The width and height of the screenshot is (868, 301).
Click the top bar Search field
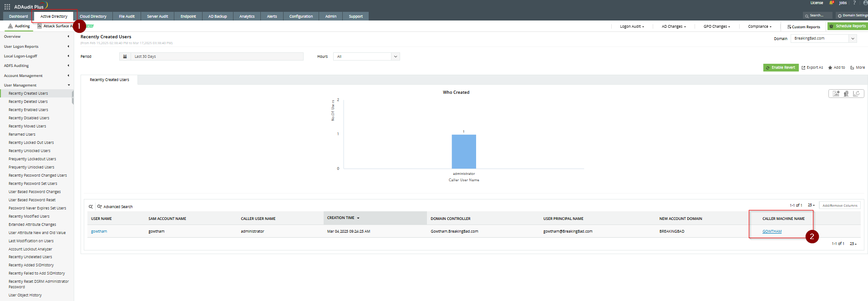coord(817,15)
